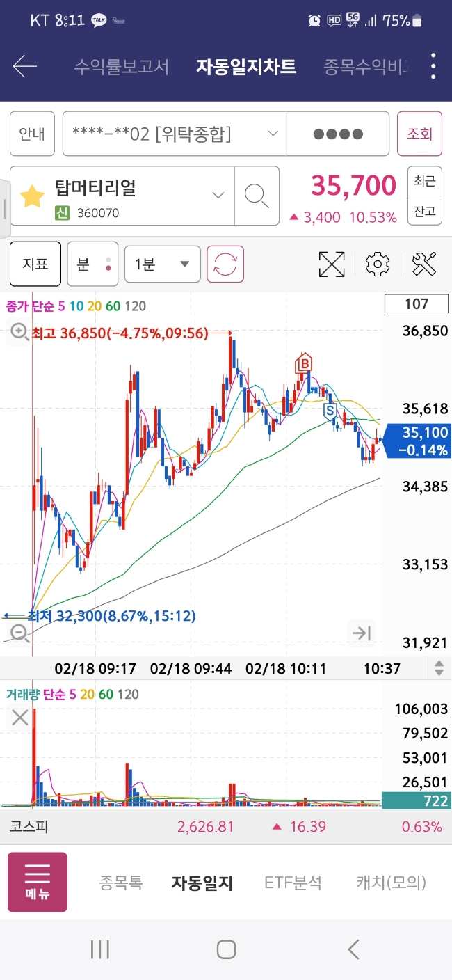Open the 메뉴 hamburger button
This screenshot has width=452, height=980.
(38, 882)
